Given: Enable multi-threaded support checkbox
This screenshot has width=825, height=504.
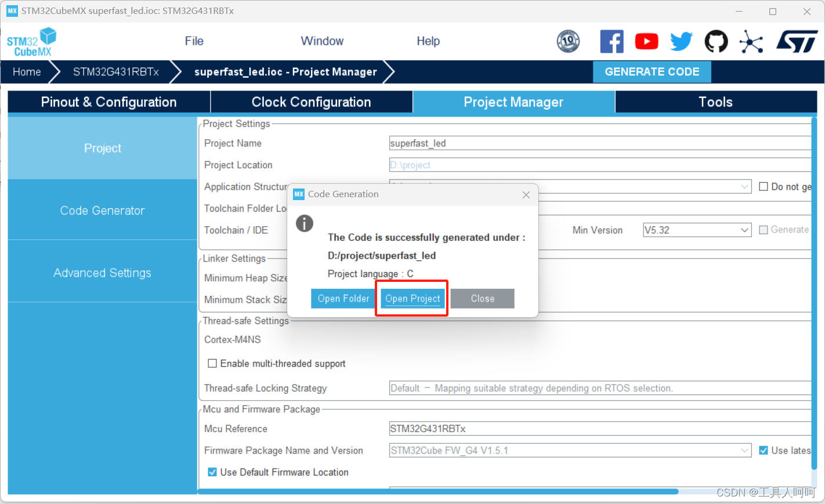Looking at the screenshot, I should tap(212, 364).
